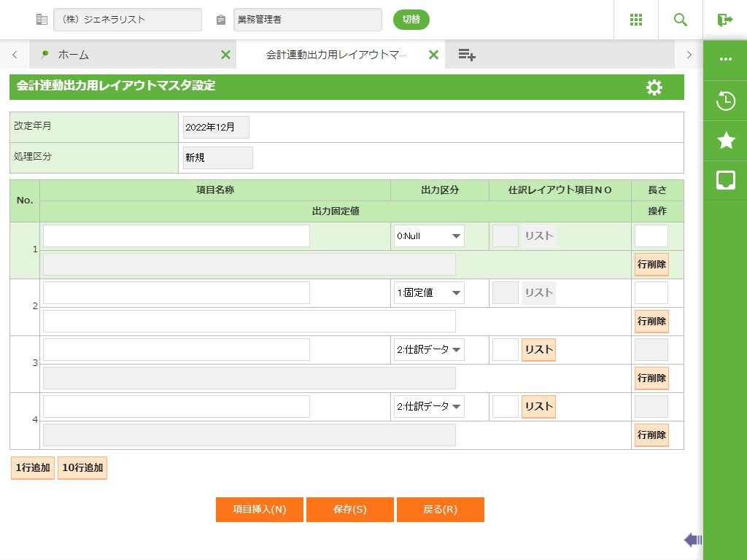Image resolution: width=747 pixels, height=560 pixels.
Task: Click the search magnifier icon
Action: pos(681,20)
